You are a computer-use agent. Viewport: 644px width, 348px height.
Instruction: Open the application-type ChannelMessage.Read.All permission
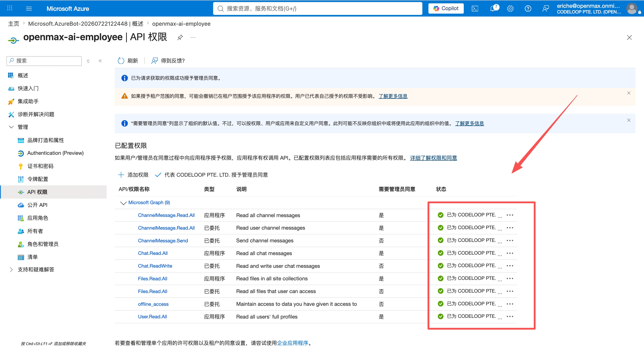(x=166, y=215)
